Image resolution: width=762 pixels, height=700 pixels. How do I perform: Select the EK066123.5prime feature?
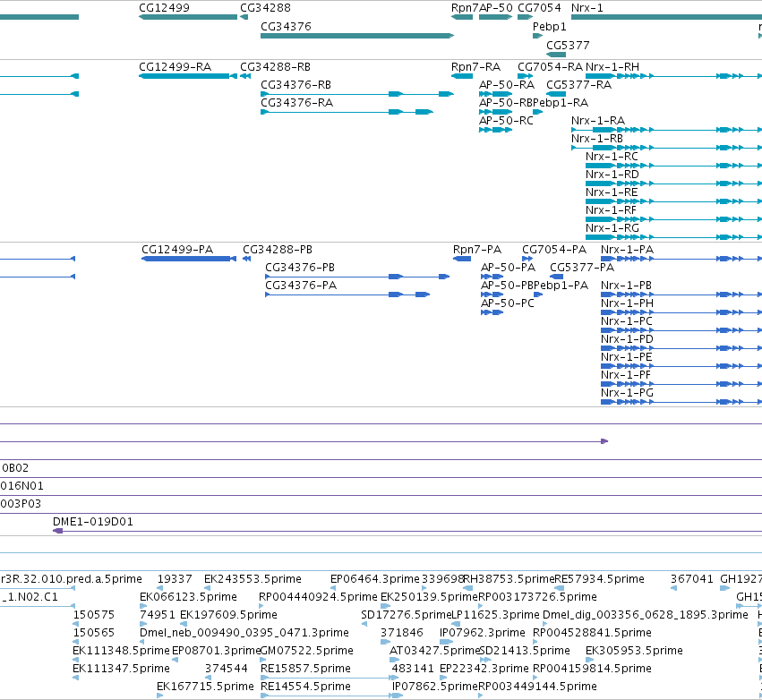188,597
